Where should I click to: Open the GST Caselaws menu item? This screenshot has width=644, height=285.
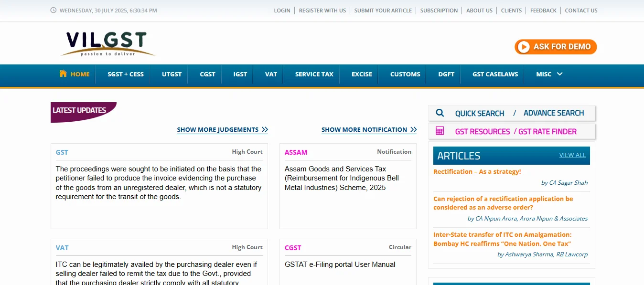pyautogui.click(x=495, y=74)
